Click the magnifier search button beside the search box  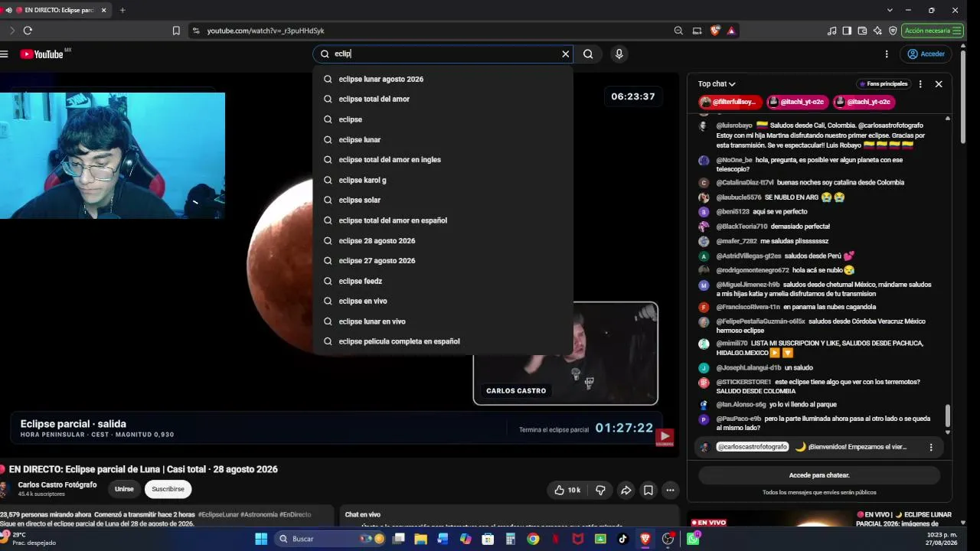(588, 54)
